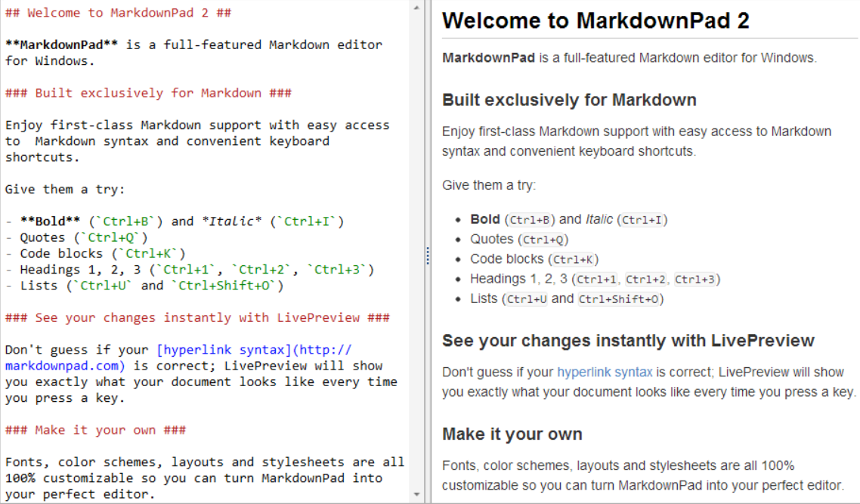860x504 pixels.
Task: Click the markdown hyperlink text in the editor
Action: click(178, 357)
